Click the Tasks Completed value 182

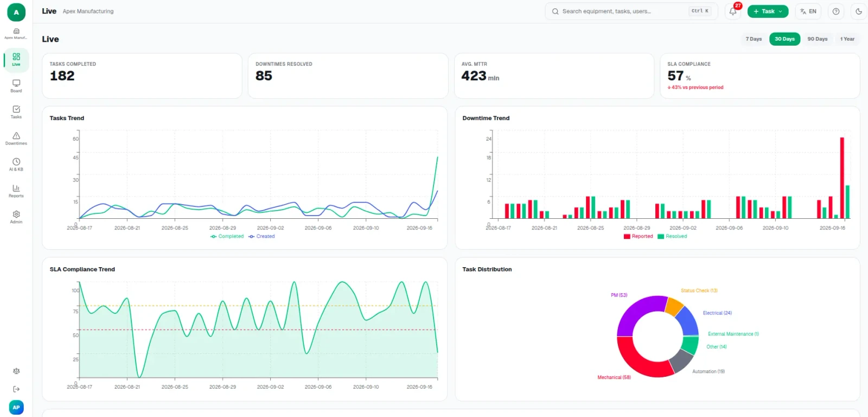62,76
